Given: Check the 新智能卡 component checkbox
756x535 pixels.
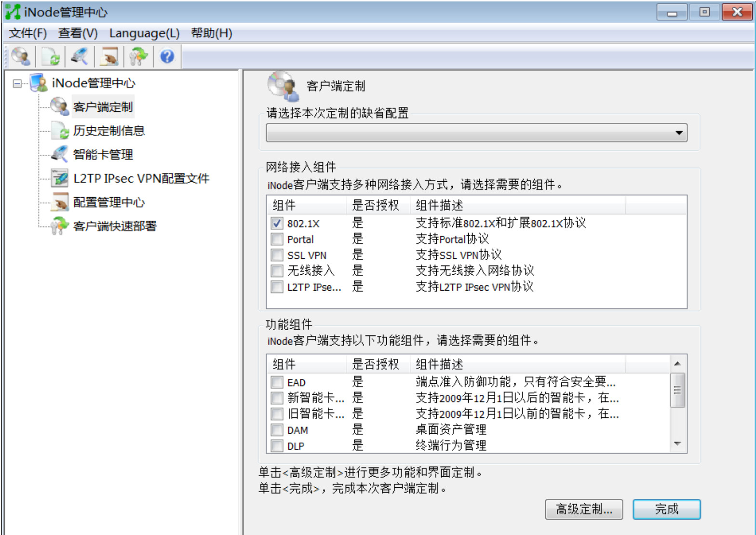Looking at the screenshot, I should point(277,398).
